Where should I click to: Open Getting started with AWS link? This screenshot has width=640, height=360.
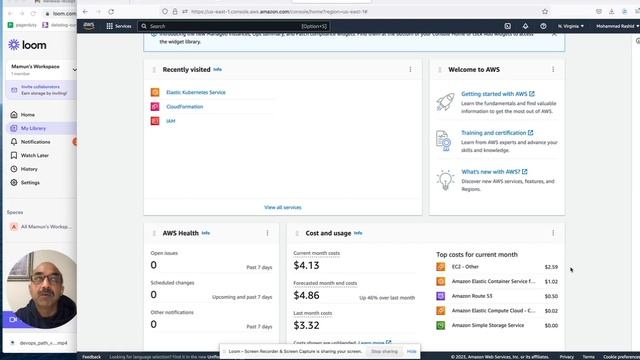coord(498,94)
